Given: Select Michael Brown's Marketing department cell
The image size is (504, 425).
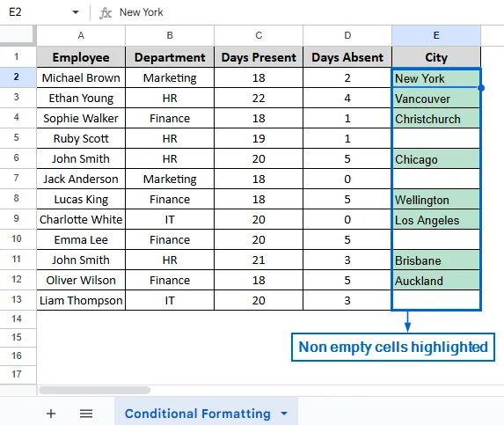Looking at the screenshot, I should point(170,77).
